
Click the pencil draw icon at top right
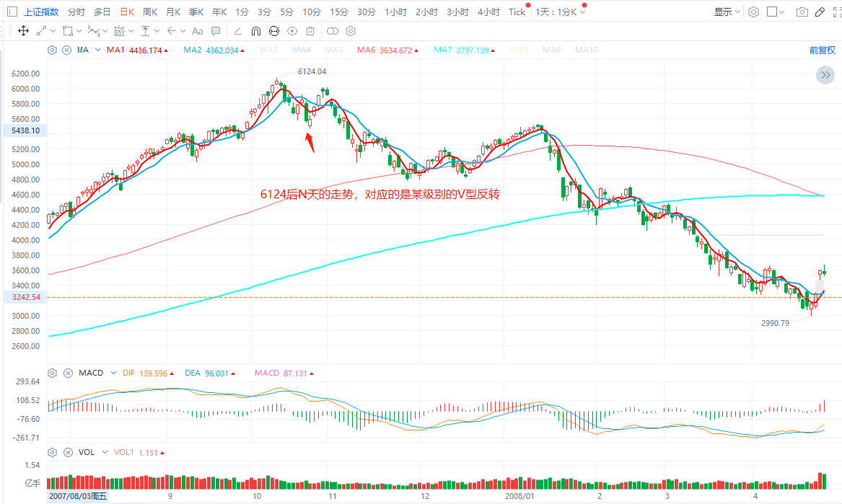pos(820,12)
